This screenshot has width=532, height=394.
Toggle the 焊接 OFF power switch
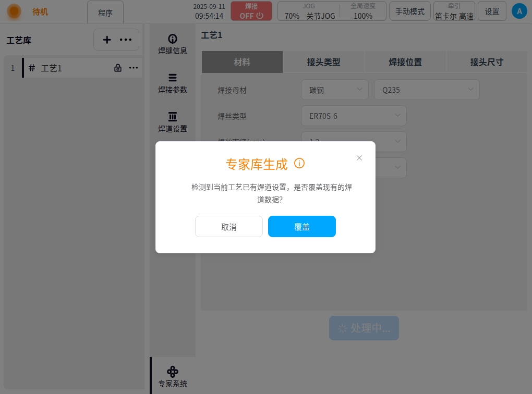pos(251,11)
